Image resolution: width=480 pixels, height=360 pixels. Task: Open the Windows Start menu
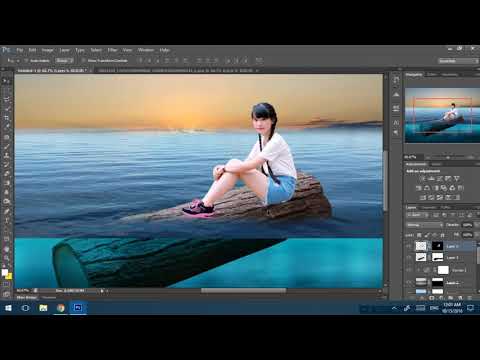click(x=8, y=308)
